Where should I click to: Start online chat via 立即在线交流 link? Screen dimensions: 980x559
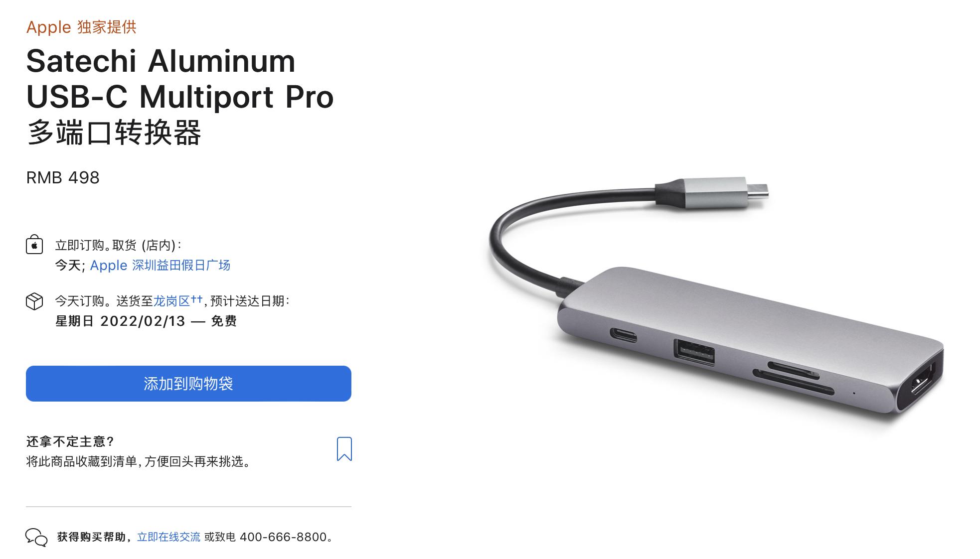click(168, 537)
